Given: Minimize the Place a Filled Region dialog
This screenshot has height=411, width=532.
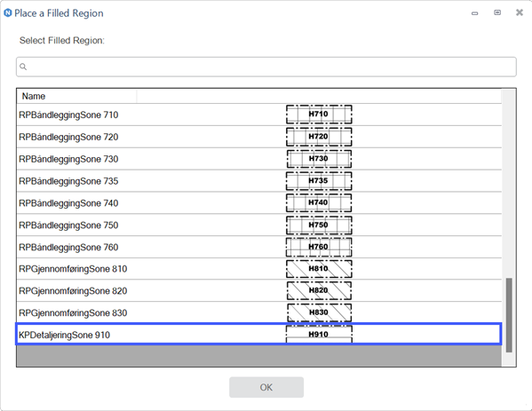Looking at the screenshot, I should (474, 13).
